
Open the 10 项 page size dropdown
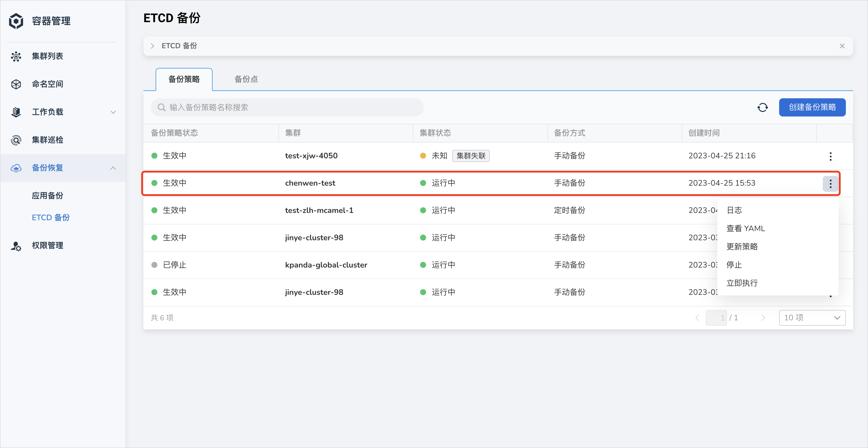(x=812, y=318)
